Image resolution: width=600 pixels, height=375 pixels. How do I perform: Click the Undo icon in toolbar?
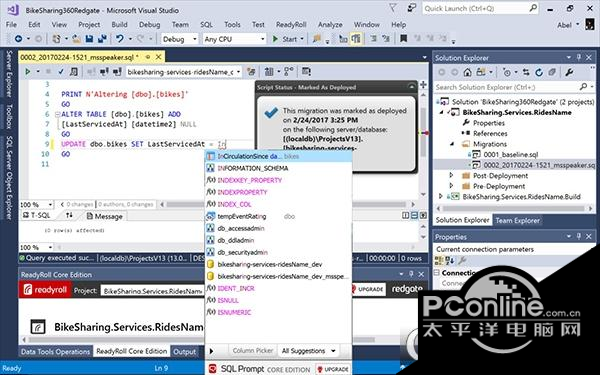point(120,39)
